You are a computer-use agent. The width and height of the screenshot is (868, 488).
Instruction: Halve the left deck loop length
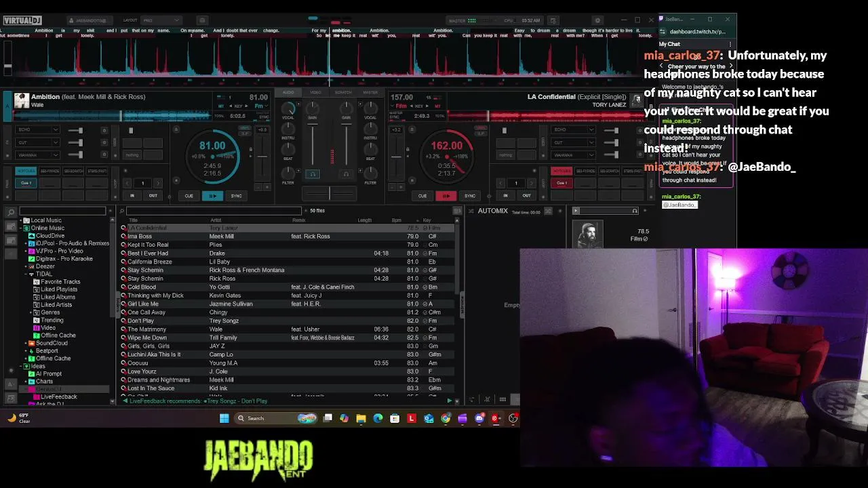(x=126, y=183)
